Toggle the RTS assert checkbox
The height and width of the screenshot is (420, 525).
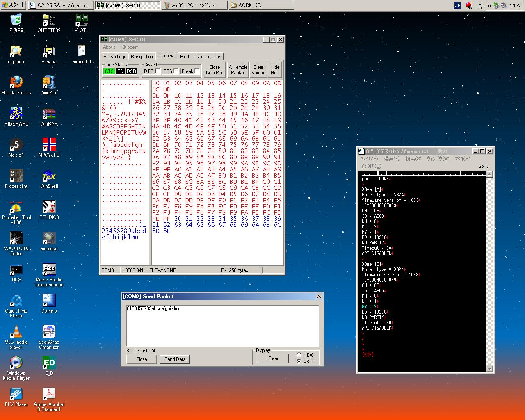(x=176, y=71)
